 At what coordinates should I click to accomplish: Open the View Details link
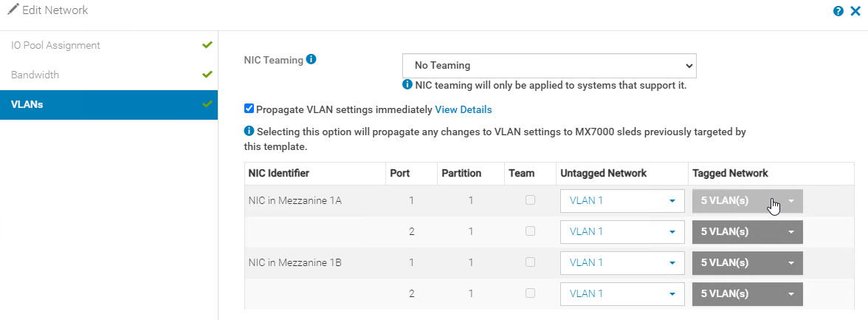click(x=464, y=109)
